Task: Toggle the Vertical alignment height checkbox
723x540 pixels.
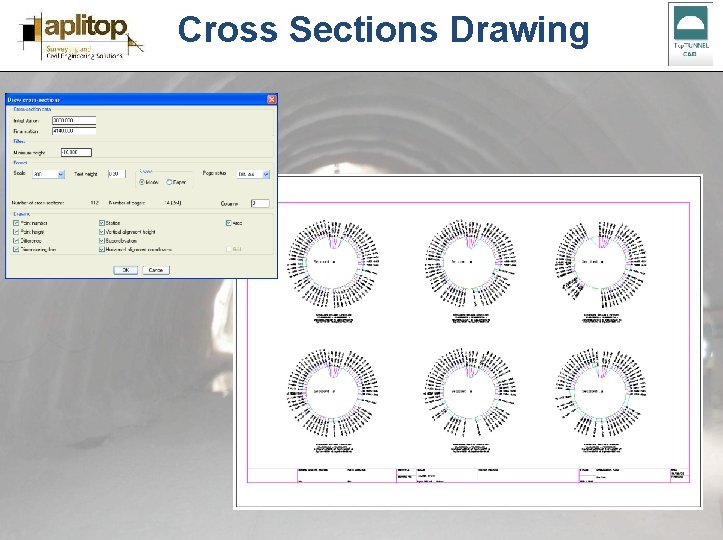Action: click(x=102, y=231)
